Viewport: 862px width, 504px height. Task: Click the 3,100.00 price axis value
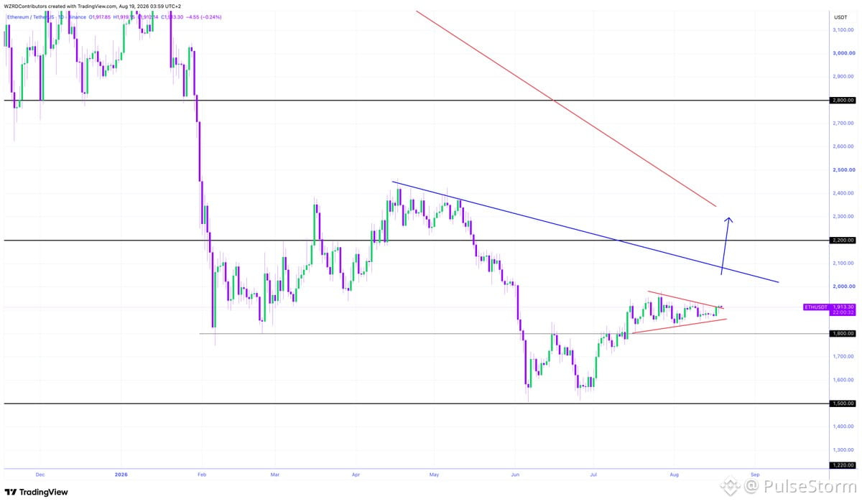(843, 29)
